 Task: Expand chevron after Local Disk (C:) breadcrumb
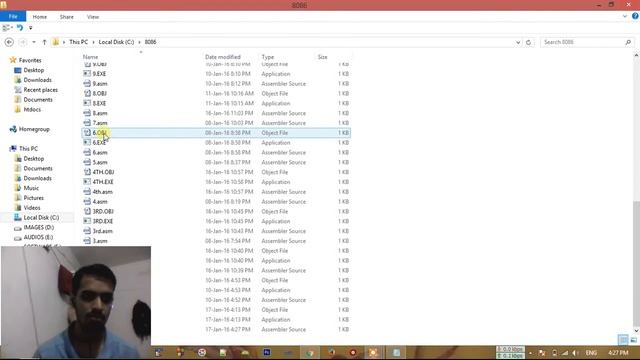(x=139, y=42)
